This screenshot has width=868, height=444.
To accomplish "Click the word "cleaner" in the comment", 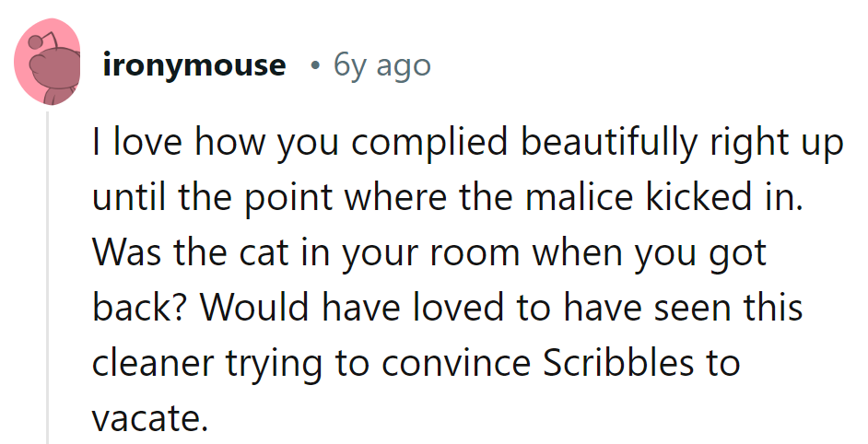I will coord(155,363).
